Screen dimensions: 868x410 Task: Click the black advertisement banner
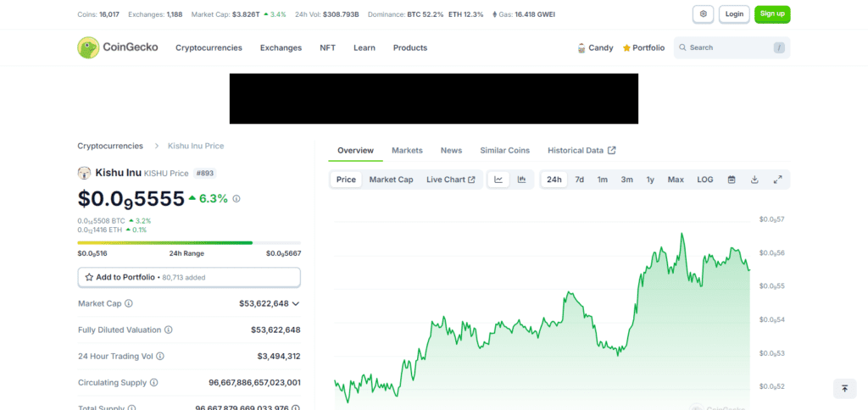click(x=433, y=98)
